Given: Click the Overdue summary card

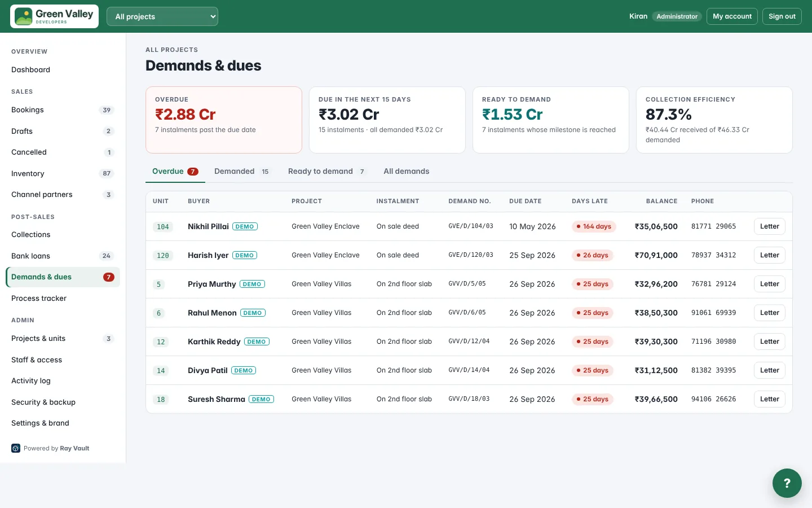Looking at the screenshot, I should pyautogui.click(x=224, y=120).
